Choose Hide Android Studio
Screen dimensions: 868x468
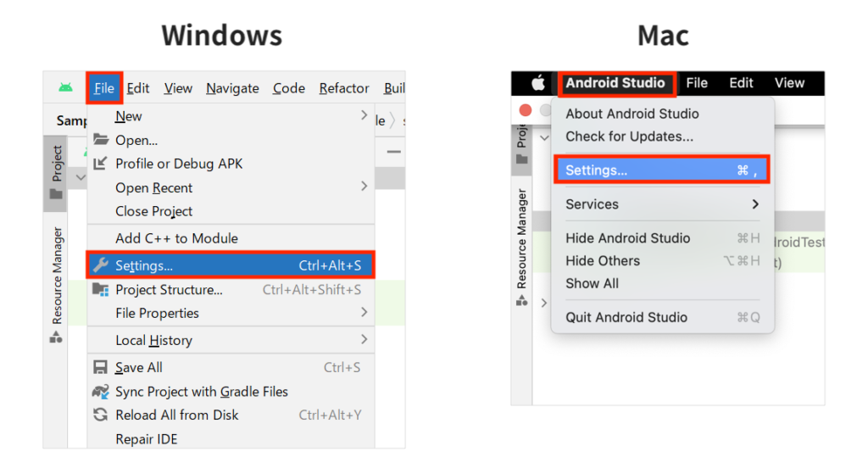click(x=662, y=238)
